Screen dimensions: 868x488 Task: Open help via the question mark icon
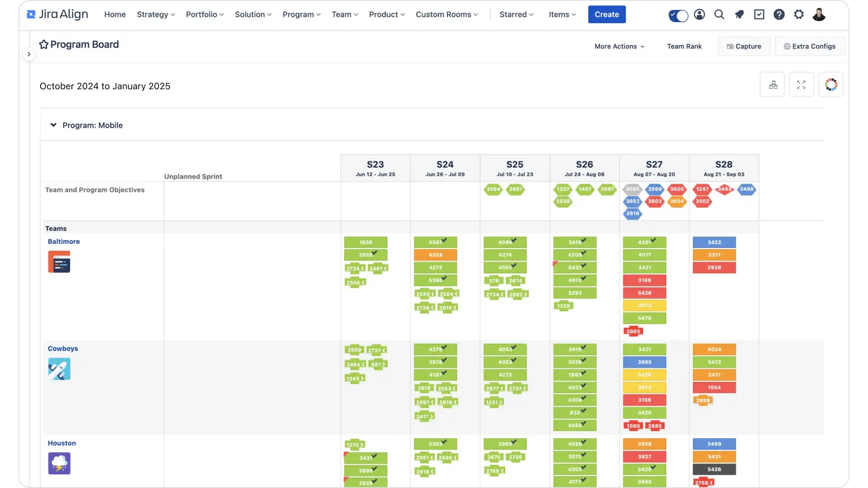tap(779, 14)
